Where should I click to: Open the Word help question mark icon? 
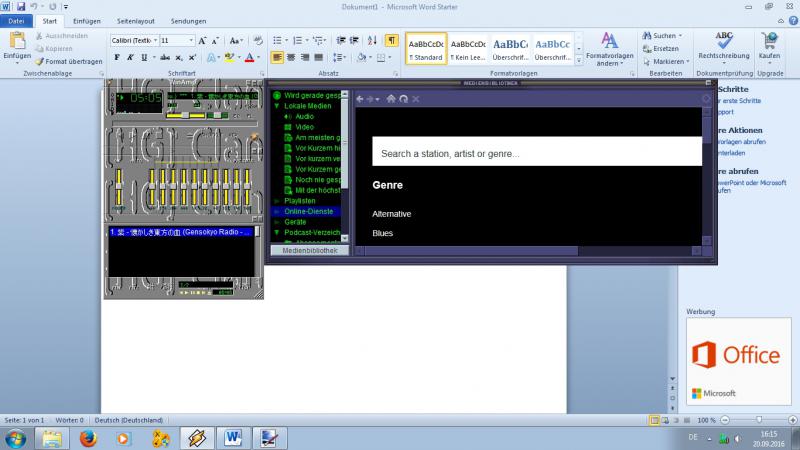coord(793,21)
